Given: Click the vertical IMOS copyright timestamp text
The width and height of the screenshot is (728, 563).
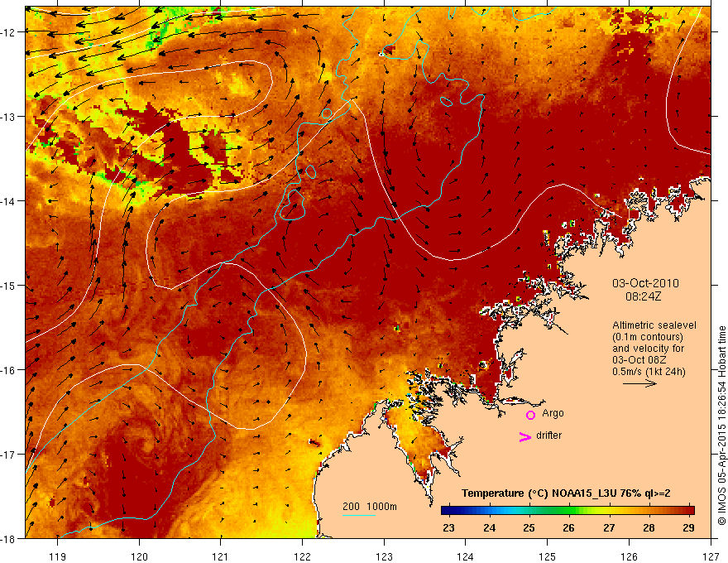Looking at the screenshot, I should point(722,426).
